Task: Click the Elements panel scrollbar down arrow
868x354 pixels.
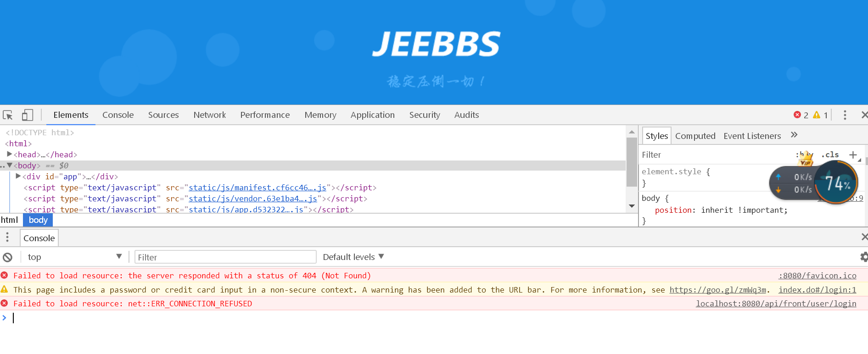Action: 632,206
